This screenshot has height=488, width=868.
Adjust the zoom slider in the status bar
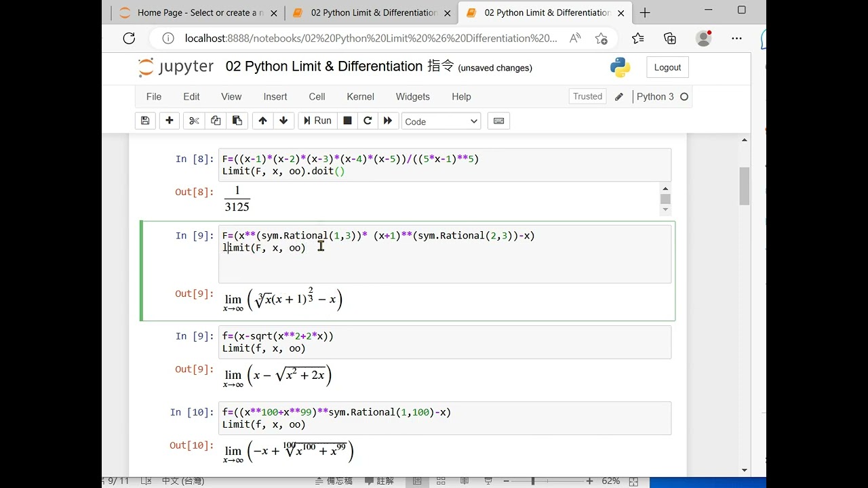533,481
